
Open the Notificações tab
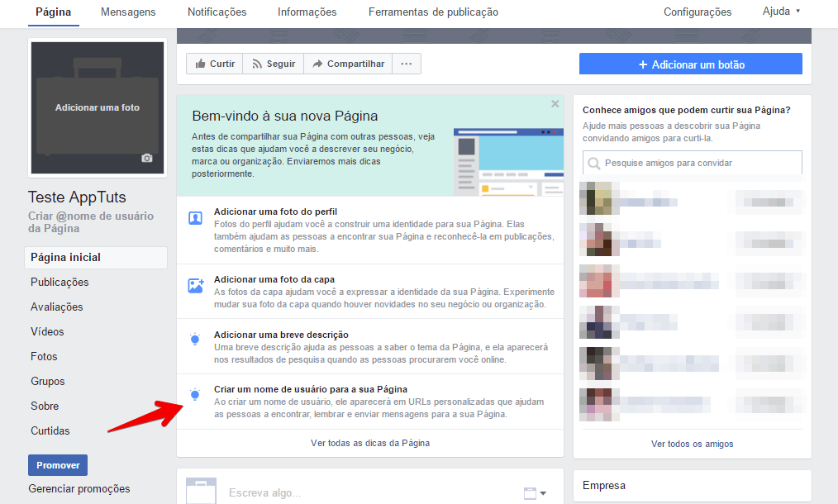pyautogui.click(x=217, y=12)
